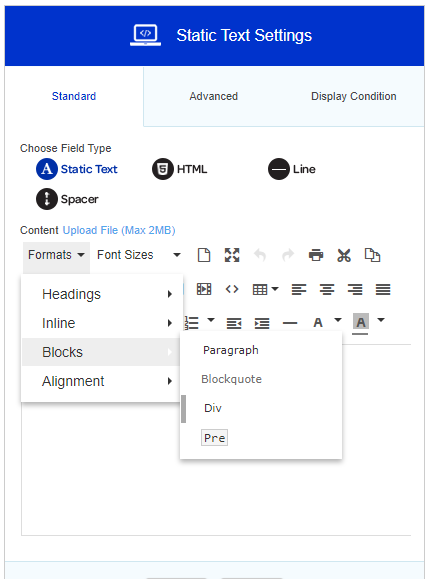Switch to the Advanced tab
The height and width of the screenshot is (579, 433).
[213, 96]
